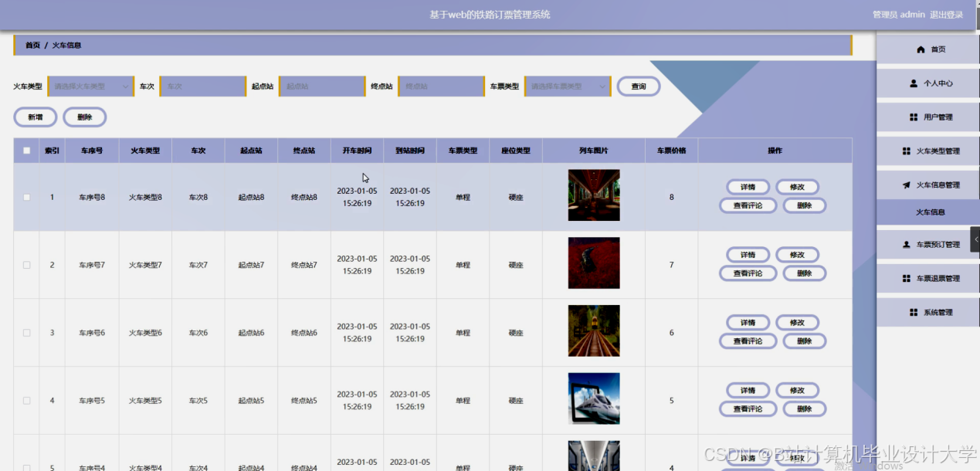Click the 车次 search input field

[x=202, y=86]
